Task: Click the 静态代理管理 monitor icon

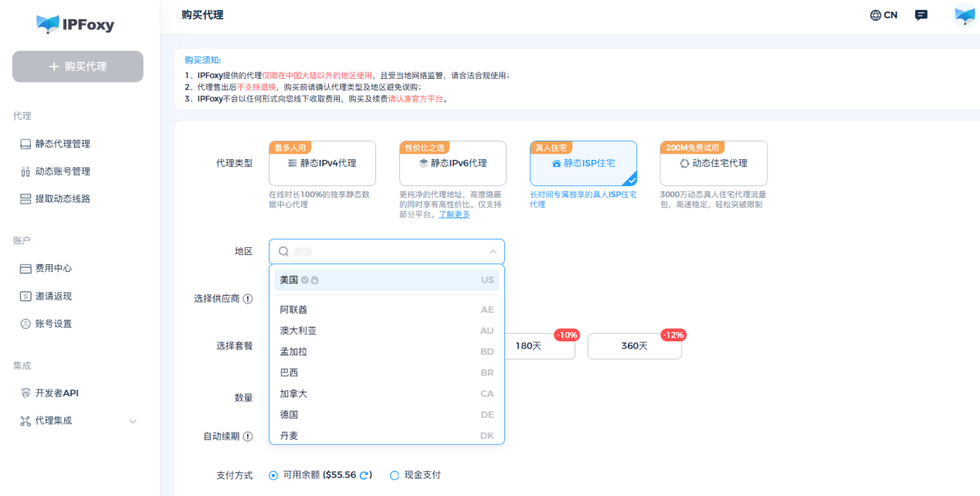Action: [x=25, y=144]
